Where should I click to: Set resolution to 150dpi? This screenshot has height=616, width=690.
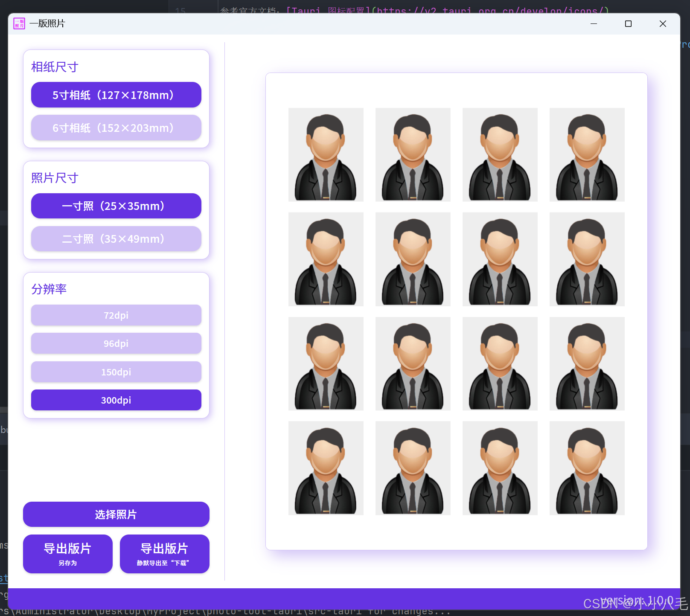116,372
